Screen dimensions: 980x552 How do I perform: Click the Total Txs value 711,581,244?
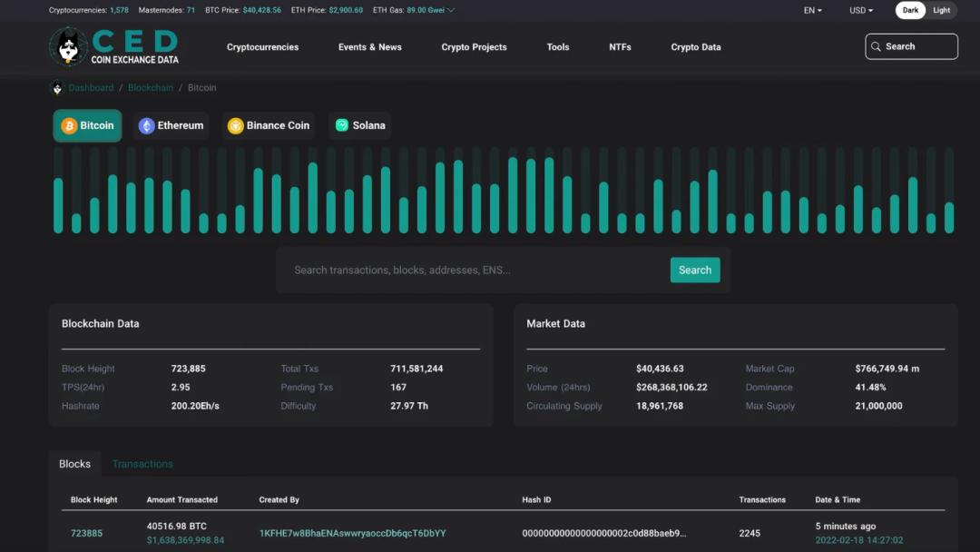(416, 369)
